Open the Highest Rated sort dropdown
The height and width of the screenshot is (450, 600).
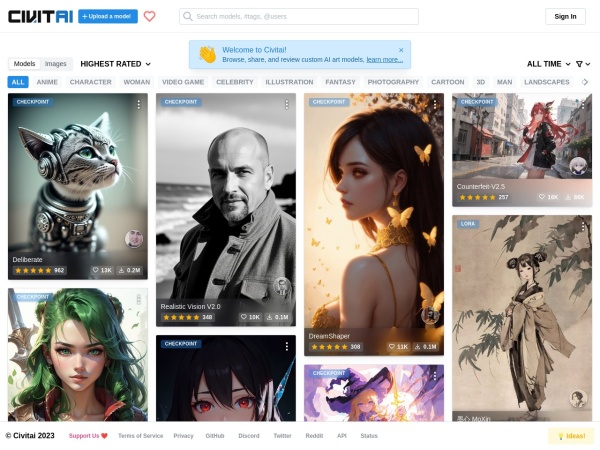point(116,64)
